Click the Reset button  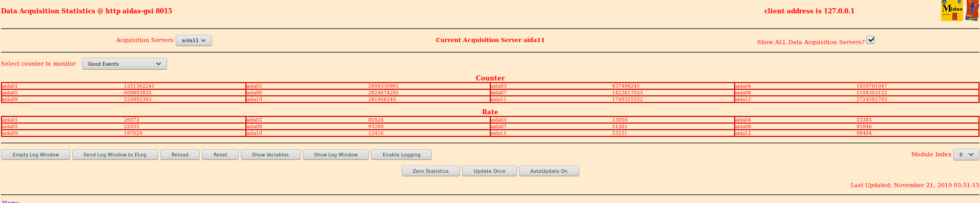point(220,155)
